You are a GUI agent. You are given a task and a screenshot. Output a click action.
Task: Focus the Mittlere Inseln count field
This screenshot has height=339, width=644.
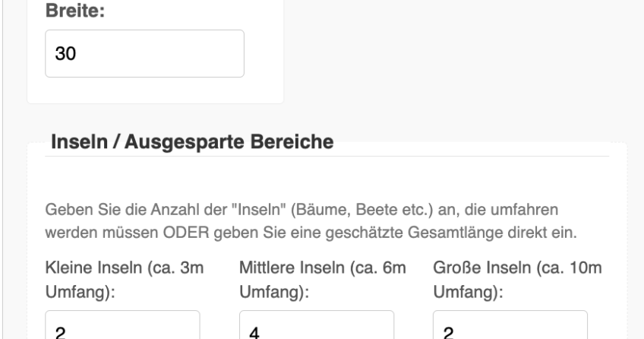pos(317,325)
